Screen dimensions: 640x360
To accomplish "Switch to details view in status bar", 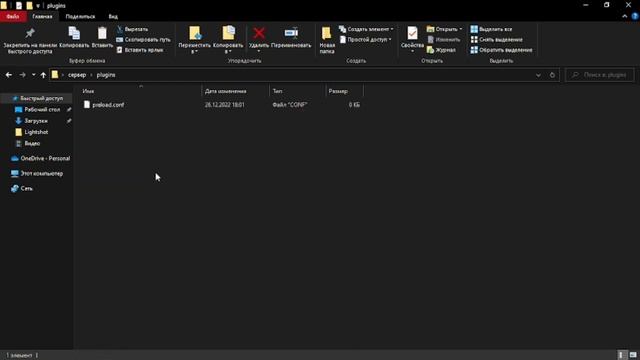I will (621, 355).
